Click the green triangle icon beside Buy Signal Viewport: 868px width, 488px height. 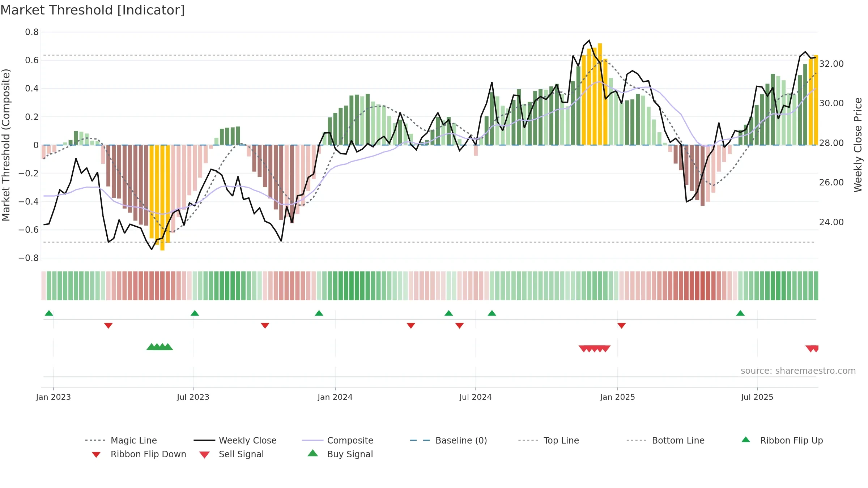coord(313,453)
